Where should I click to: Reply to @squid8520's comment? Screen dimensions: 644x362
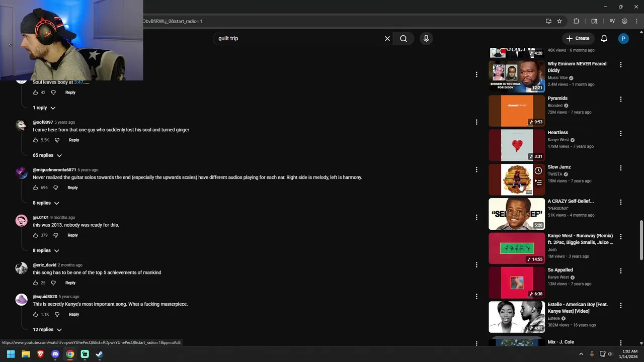[x=74, y=314]
